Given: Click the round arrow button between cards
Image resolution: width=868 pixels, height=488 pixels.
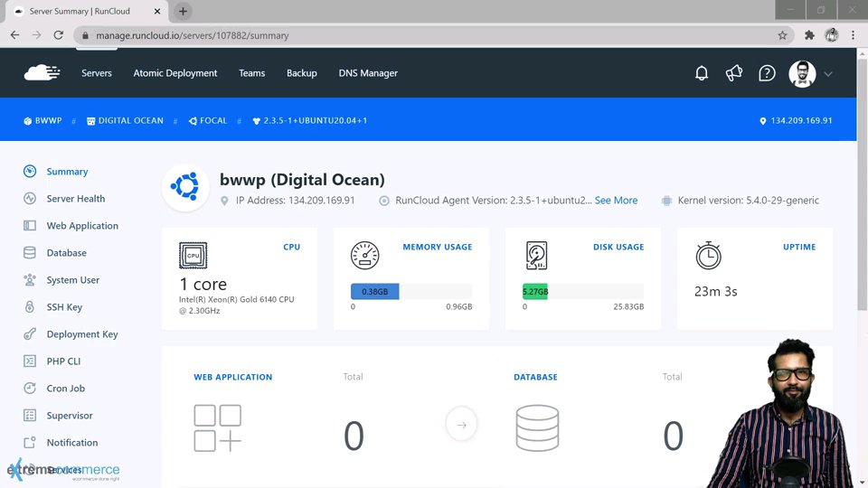Looking at the screenshot, I should 461,425.
